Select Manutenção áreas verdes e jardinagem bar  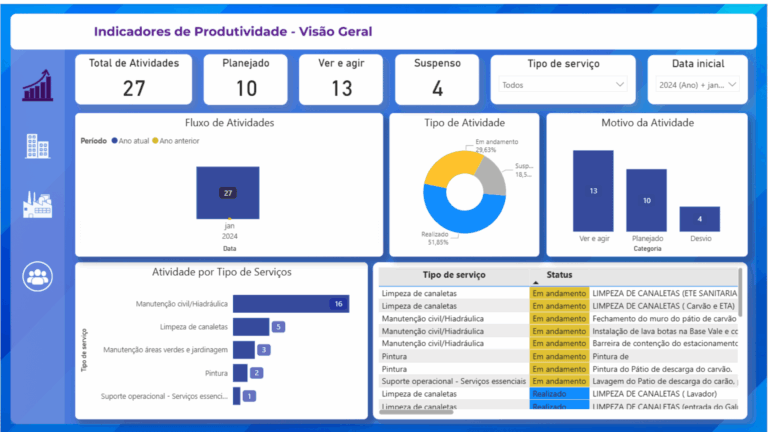pyautogui.click(x=244, y=350)
